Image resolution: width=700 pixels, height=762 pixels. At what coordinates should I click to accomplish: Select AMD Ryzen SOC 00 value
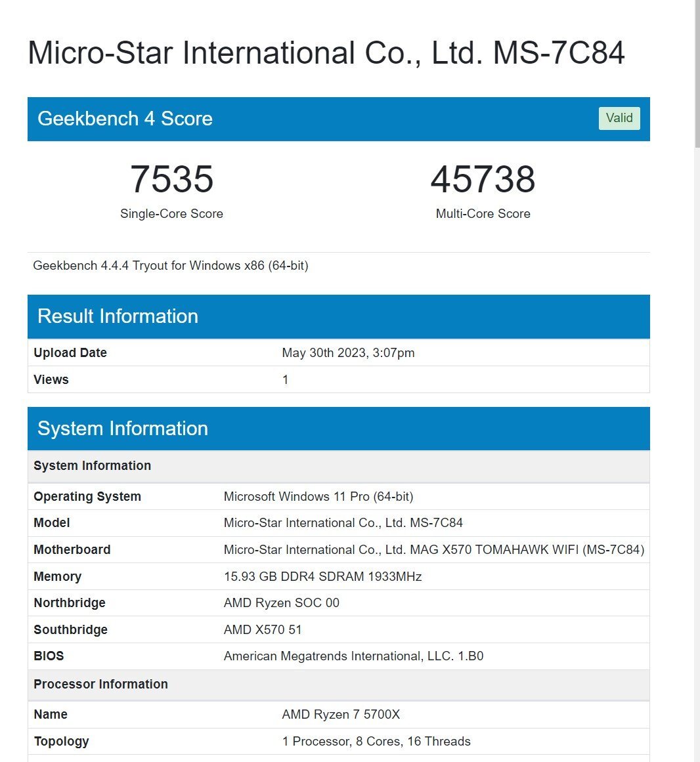click(x=282, y=603)
